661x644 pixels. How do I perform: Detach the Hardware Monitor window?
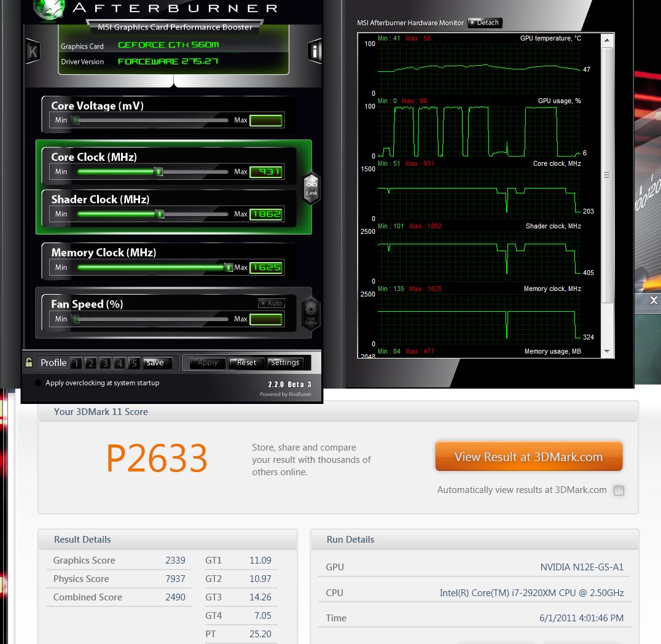click(x=485, y=23)
